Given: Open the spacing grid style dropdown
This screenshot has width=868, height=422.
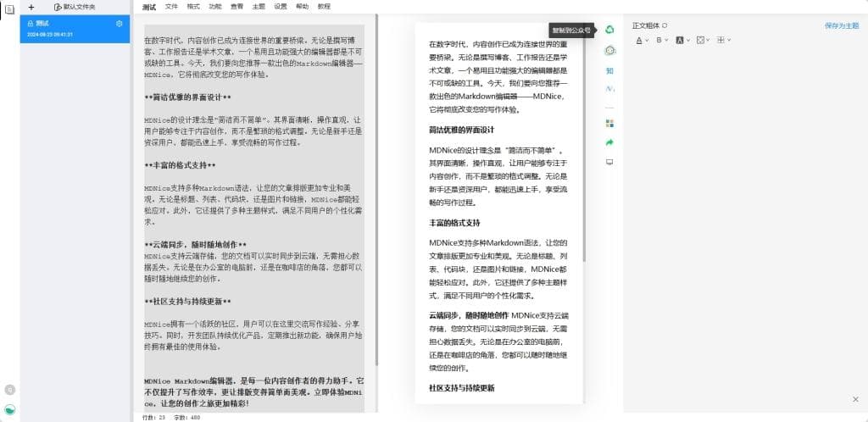Looking at the screenshot, I should [x=724, y=40].
